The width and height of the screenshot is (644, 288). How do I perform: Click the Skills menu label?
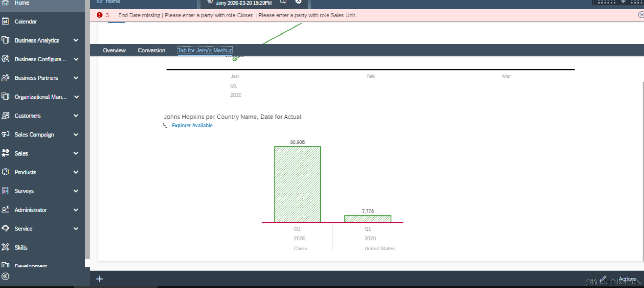click(21, 248)
